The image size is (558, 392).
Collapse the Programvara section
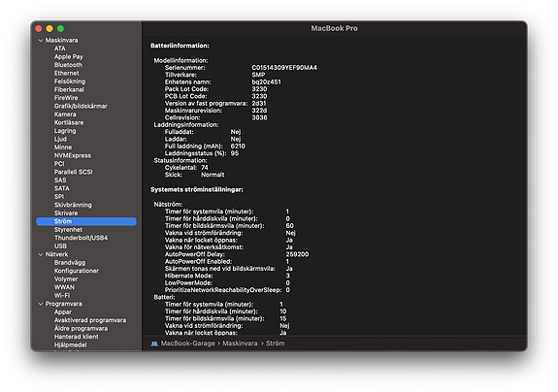click(41, 304)
